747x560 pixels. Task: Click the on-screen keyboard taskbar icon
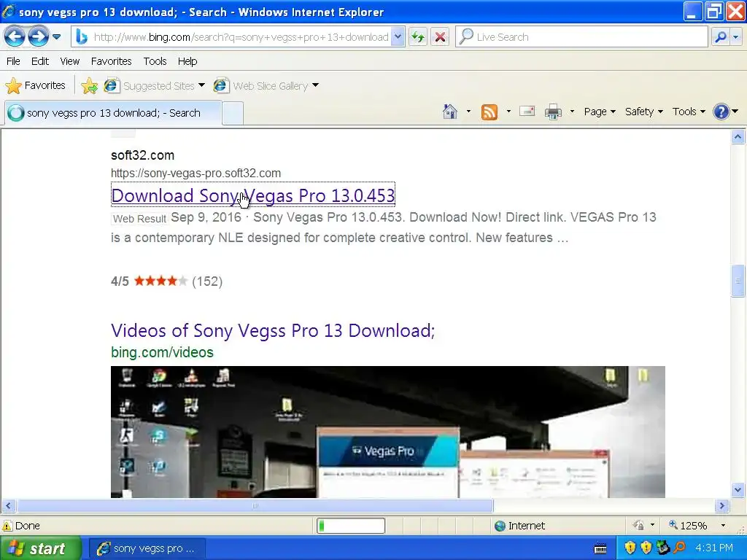click(600, 549)
